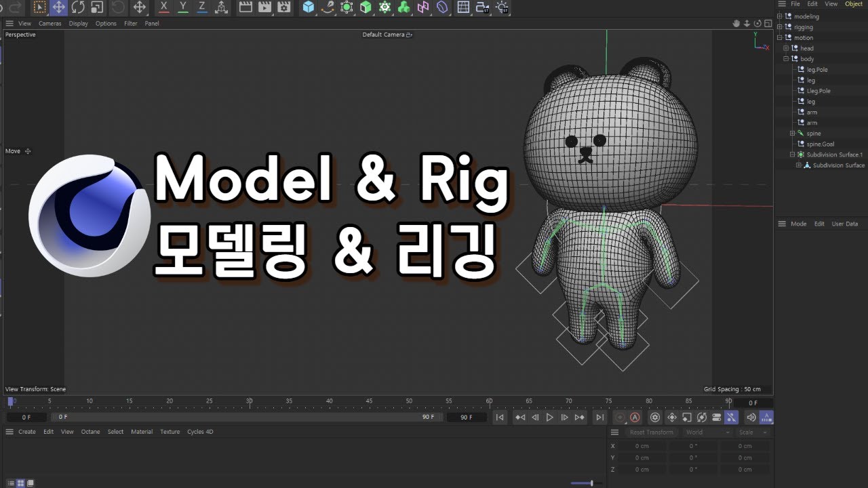The height and width of the screenshot is (488, 868).
Task: Select the leg.Pole object
Action: pos(817,70)
